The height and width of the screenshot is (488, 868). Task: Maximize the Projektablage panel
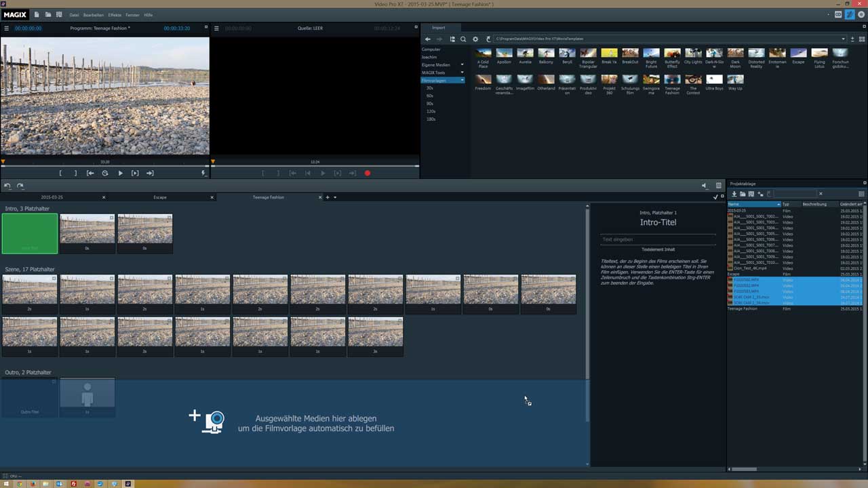tap(865, 183)
